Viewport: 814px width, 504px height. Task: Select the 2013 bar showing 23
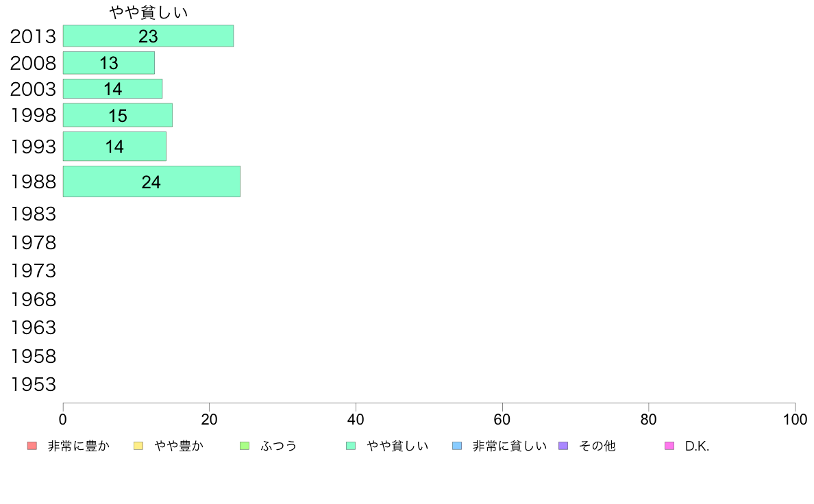(149, 36)
